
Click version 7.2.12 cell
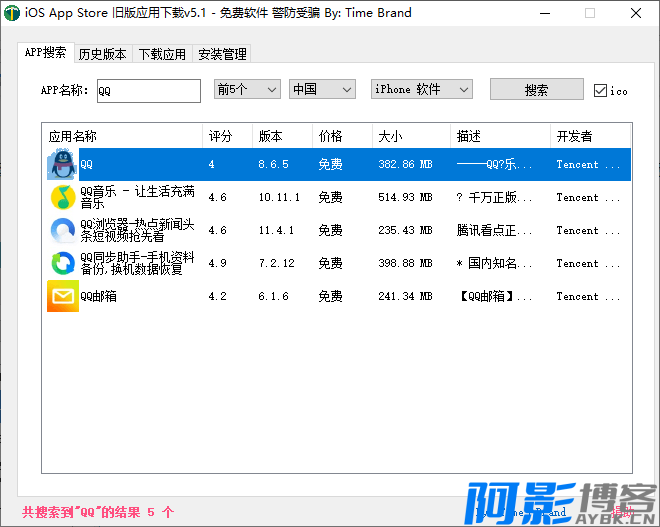pos(277,263)
